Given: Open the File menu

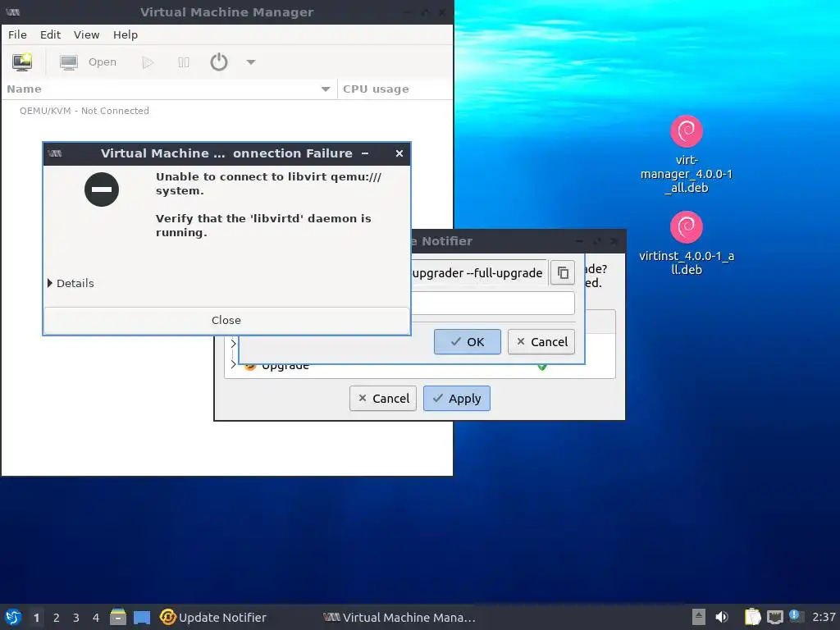Looking at the screenshot, I should click(x=17, y=34).
